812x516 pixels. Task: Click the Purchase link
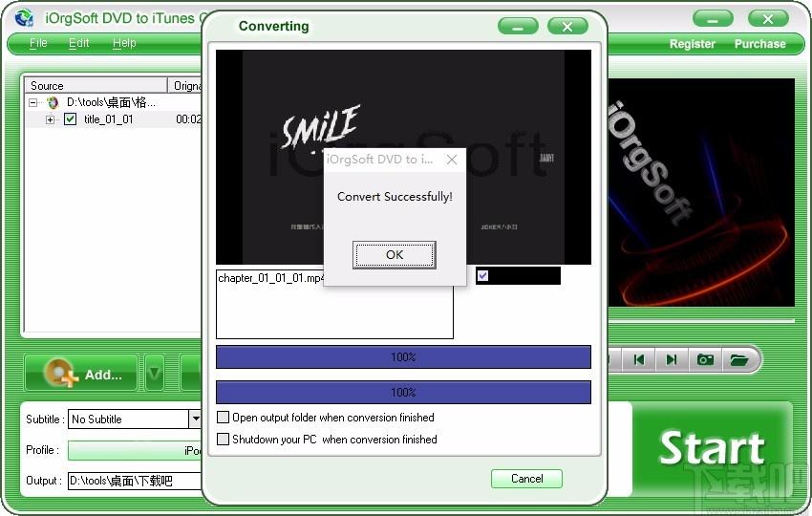pos(759,44)
